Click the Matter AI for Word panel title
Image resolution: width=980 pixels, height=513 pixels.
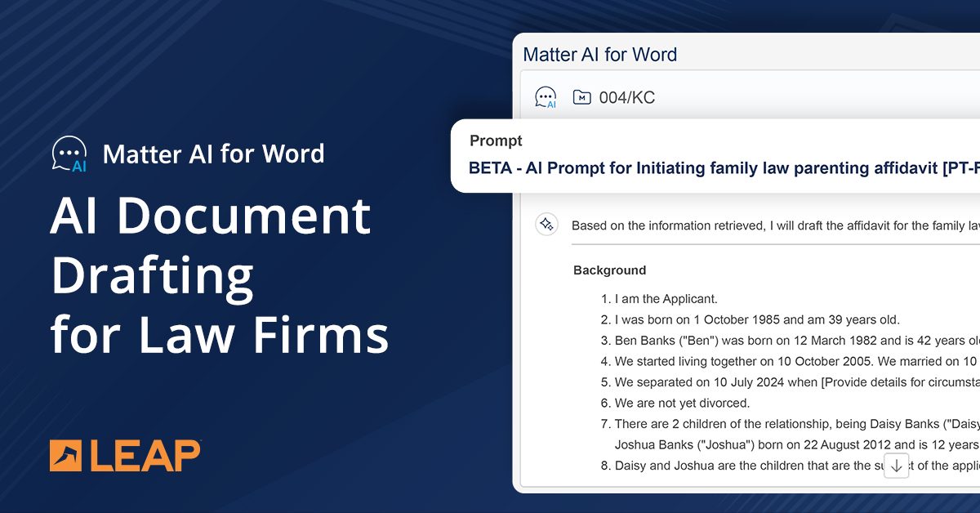600,55
